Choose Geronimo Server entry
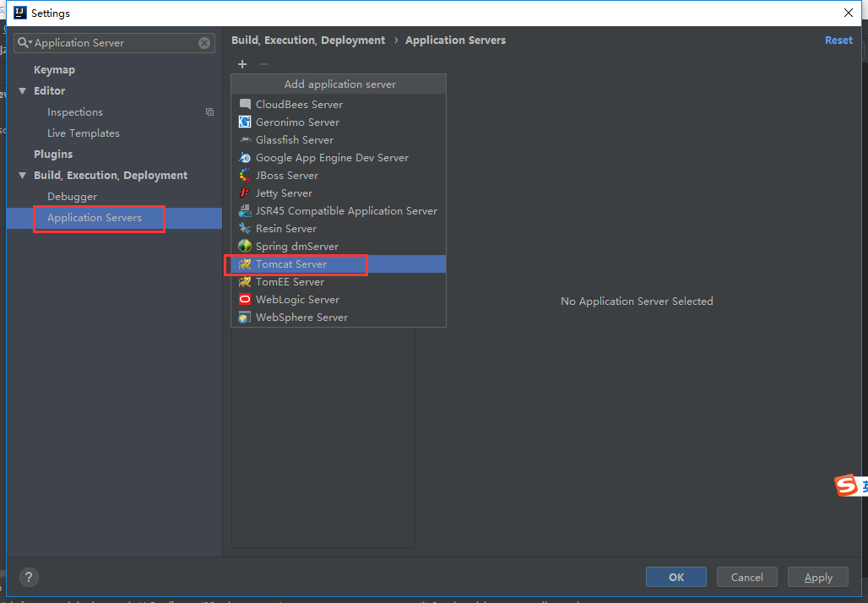The height and width of the screenshot is (603, 868). pyautogui.click(x=339, y=122)
